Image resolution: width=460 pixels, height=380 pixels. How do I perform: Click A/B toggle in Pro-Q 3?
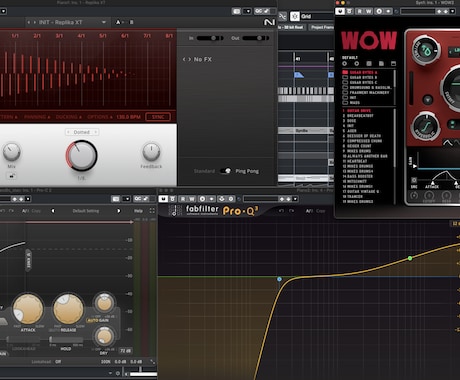pos(309,211)
